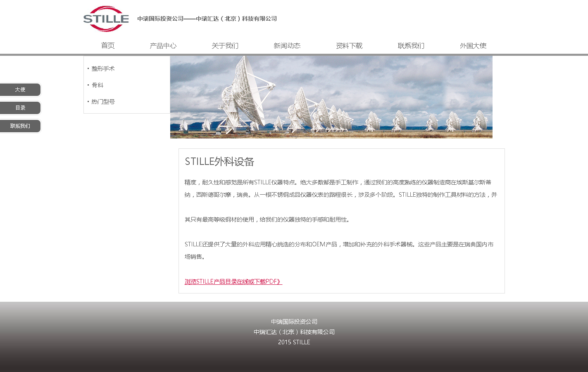Navigate to 关于我们
The image size is (588, 372).
click(225, 45)
